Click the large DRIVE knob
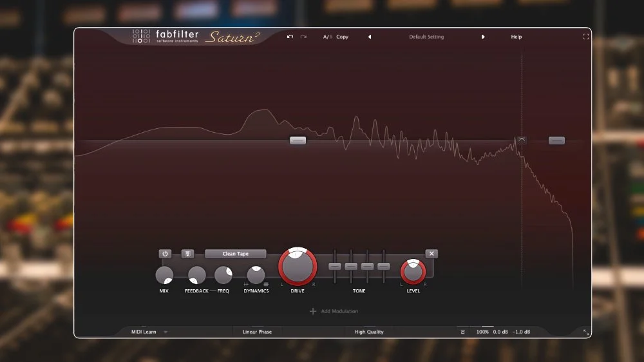Viewport: 644px width, 362px height. (298, 266)
